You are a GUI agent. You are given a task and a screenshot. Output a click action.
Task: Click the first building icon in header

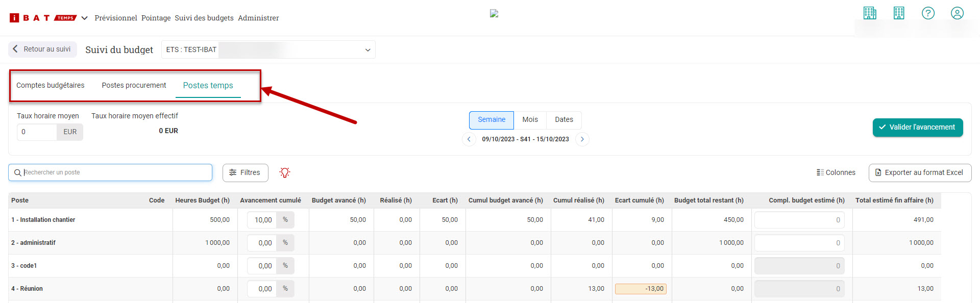click(x=870, y=13)
